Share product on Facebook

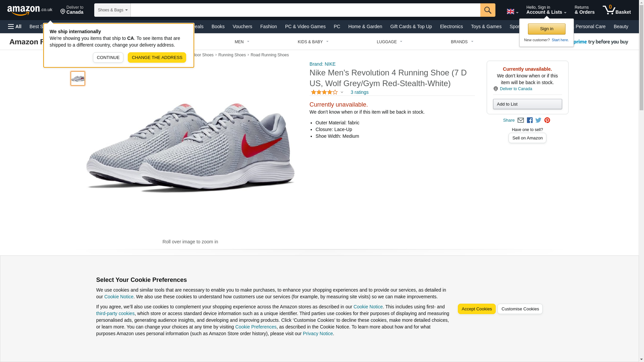tap(530, 120)
